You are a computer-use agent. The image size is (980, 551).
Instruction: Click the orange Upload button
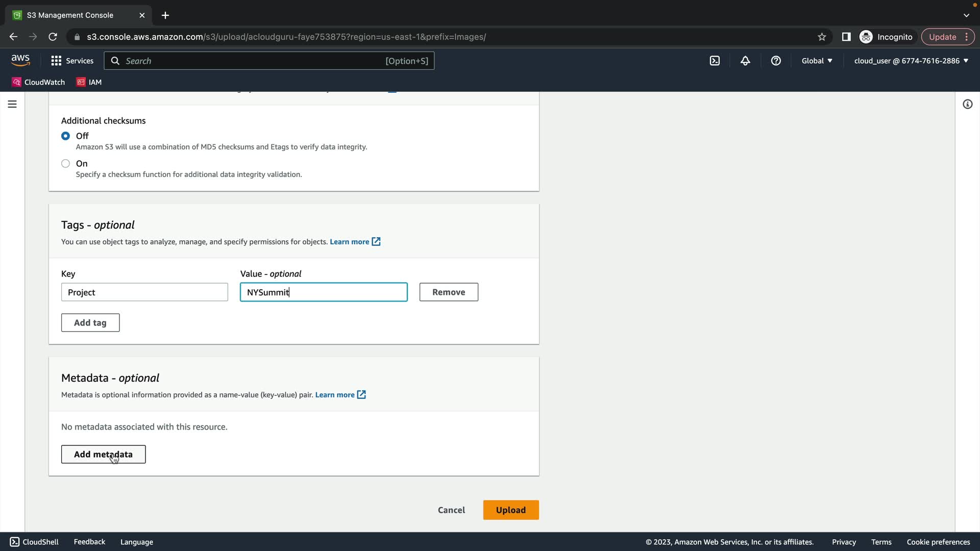click(510, 510)
